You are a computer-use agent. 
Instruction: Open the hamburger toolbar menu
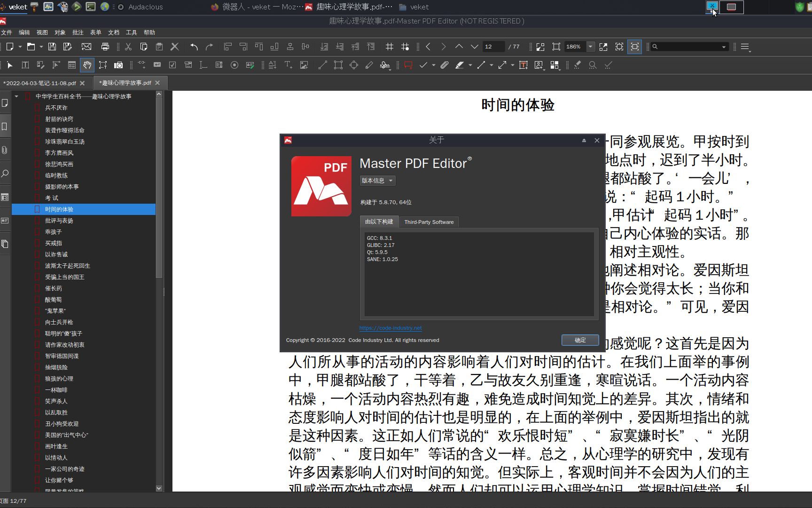(745, 47)
